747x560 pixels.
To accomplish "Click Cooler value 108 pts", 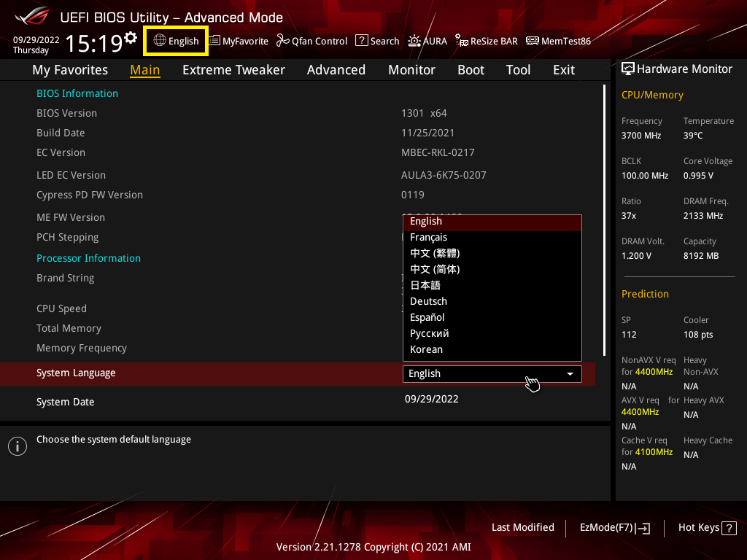I will click(x=698, y=335).
